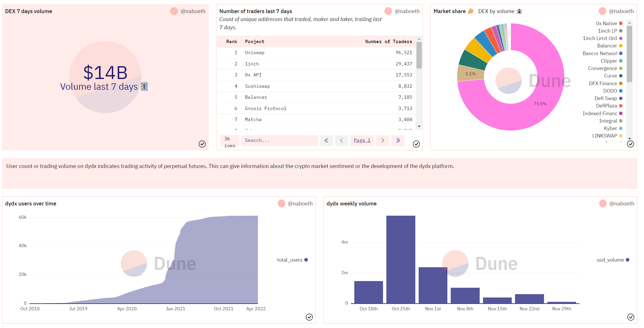Sort by Project column header
Screen dimensions: 644x328
coord(255,42)
